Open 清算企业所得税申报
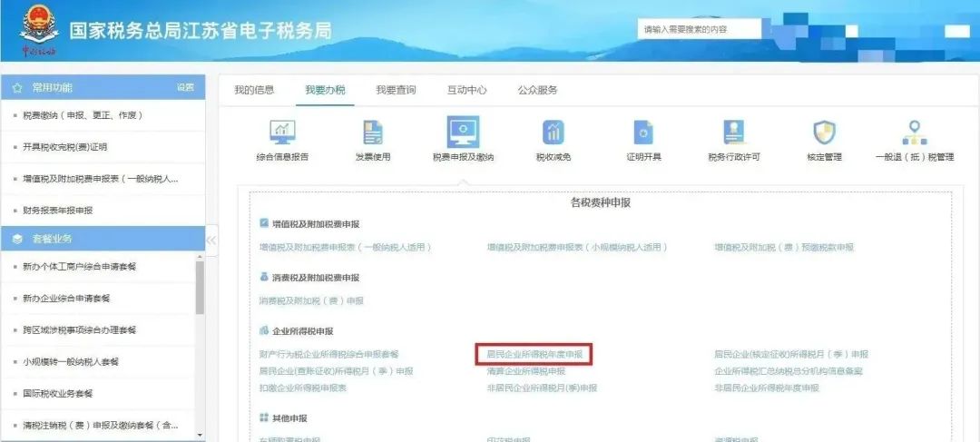Viewport: 980px width, 442px height. pyautogui.click(x=526, y=371)
